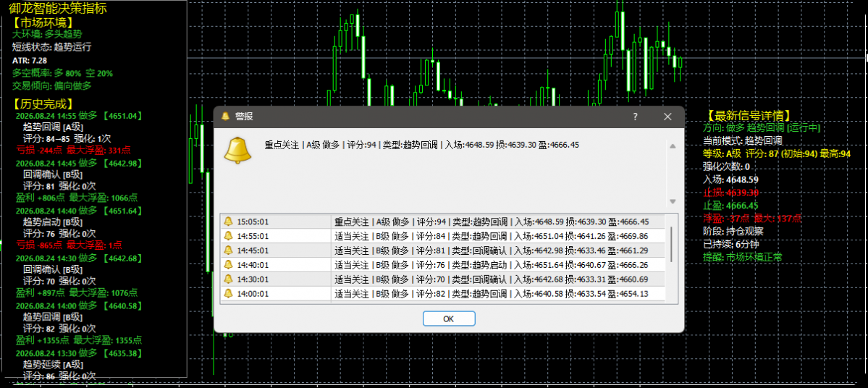Click the 多空概率 多 80% 空 20% line
868x388 pixels.
62,73
